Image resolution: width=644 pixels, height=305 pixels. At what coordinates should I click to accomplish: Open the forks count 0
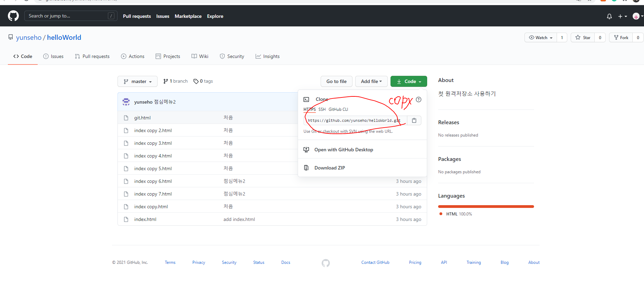click(x=638, y=37)
